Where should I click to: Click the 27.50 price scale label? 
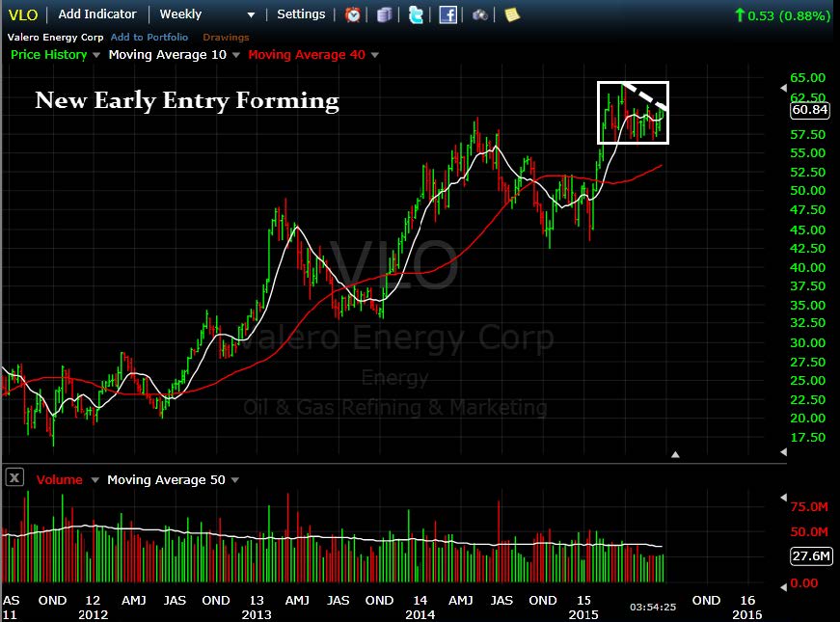tap(808, 363)
